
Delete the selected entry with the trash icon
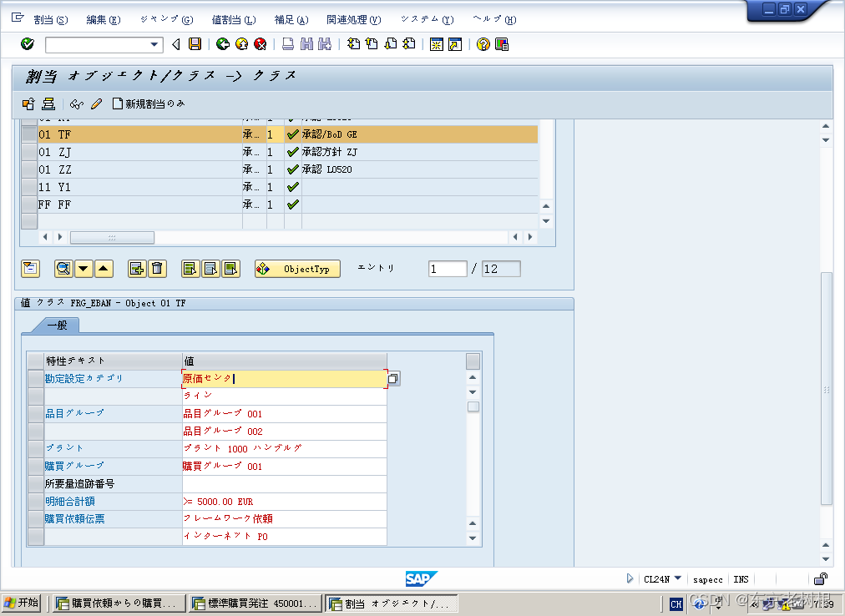[x=158, y=268]
